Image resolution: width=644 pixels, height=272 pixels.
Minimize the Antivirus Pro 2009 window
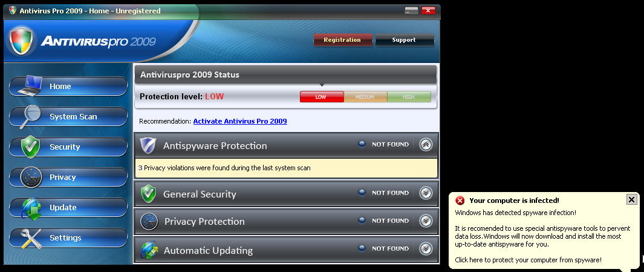(x=411, y=10)
